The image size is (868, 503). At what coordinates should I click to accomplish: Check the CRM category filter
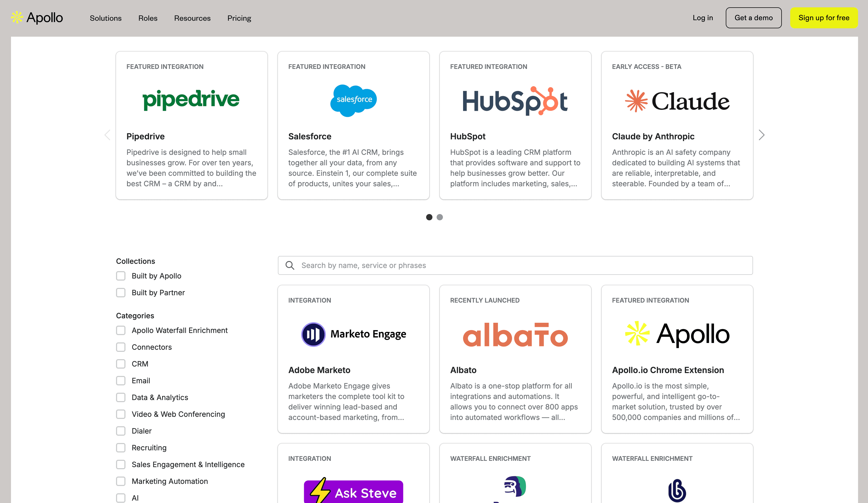[120, 364]
